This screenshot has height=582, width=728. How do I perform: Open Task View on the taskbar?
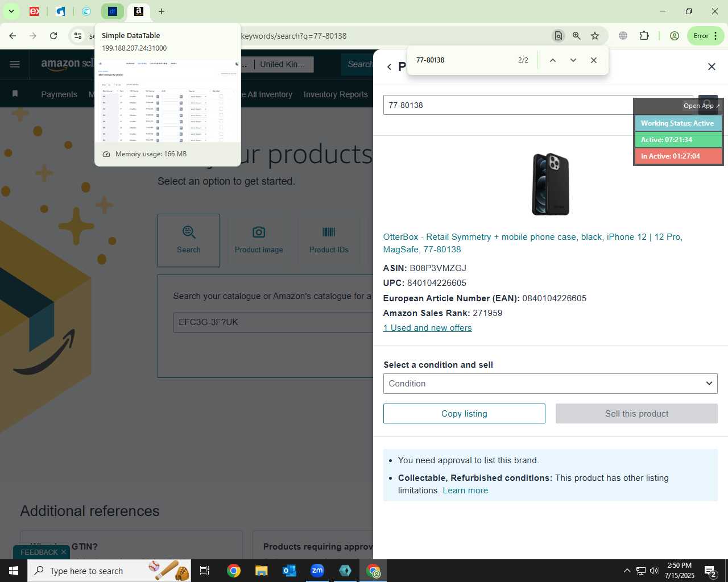(x=205, y=571)
